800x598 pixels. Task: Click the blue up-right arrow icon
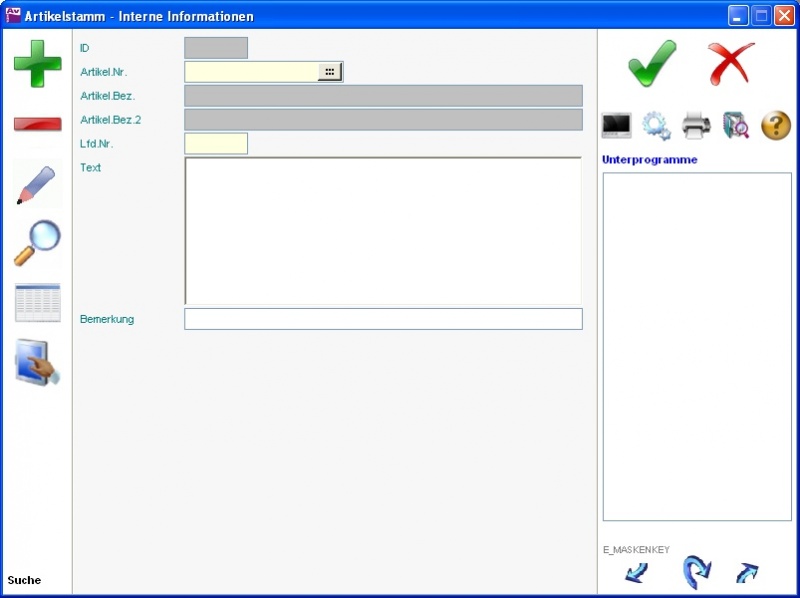(x=747, y=573)
